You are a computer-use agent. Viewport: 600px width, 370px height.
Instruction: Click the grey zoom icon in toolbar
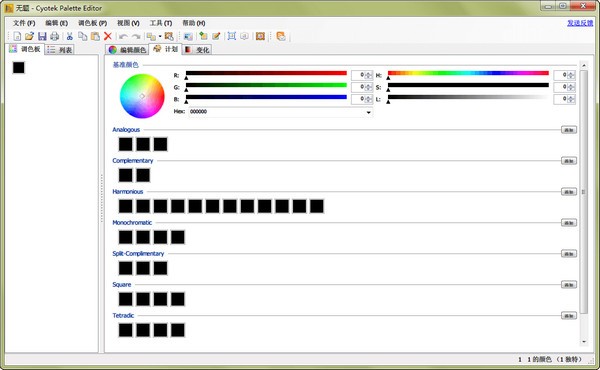click(245, 36)
